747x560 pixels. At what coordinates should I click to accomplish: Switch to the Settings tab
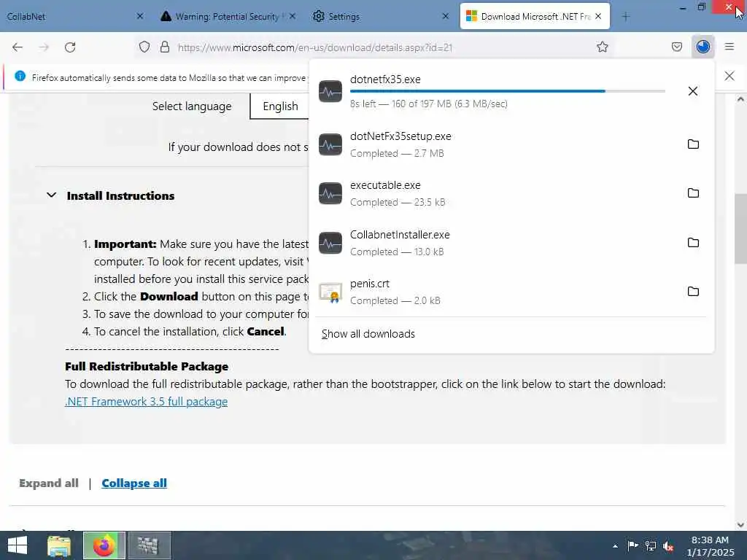pyautogui.click(x=381, y=16)
